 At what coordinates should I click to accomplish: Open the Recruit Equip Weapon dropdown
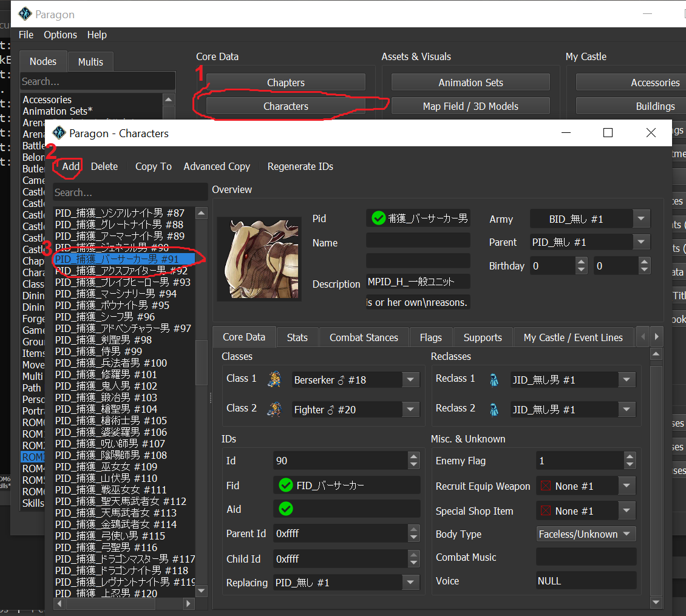click(586, 486)
